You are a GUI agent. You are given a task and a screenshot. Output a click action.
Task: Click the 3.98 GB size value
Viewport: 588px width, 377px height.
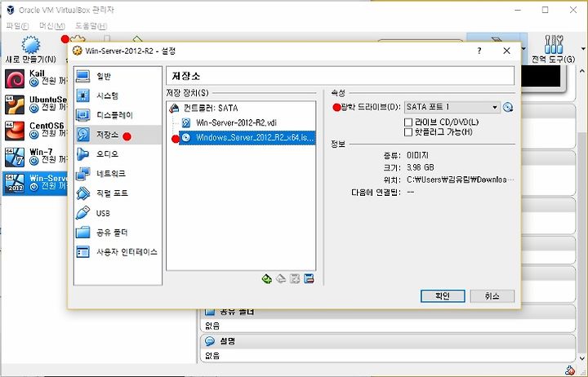[x=421, y=167]
